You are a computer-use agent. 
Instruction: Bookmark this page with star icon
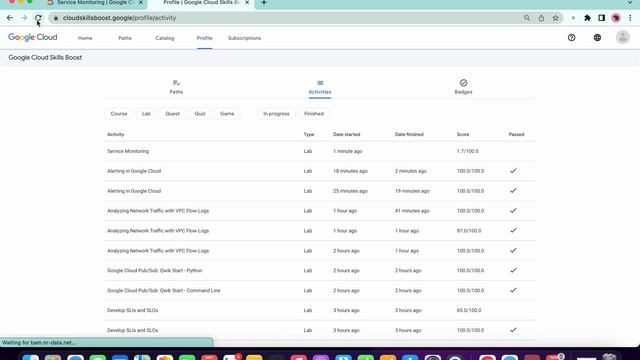[556, 18]
